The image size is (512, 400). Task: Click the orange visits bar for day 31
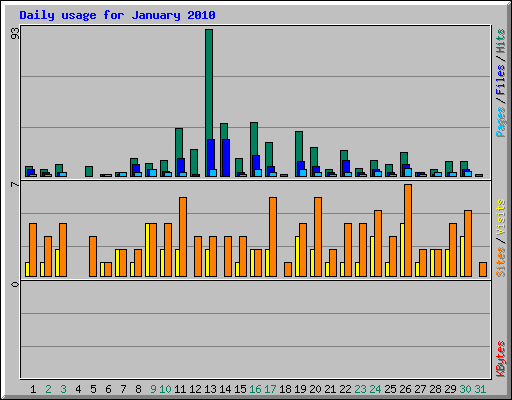click(x=483, y=269)
